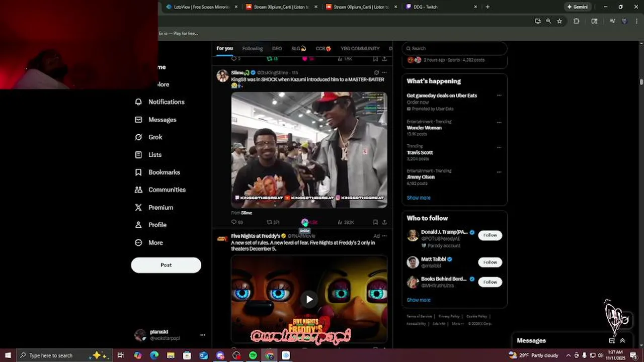Expand the Messages drawer

(622, 340)
